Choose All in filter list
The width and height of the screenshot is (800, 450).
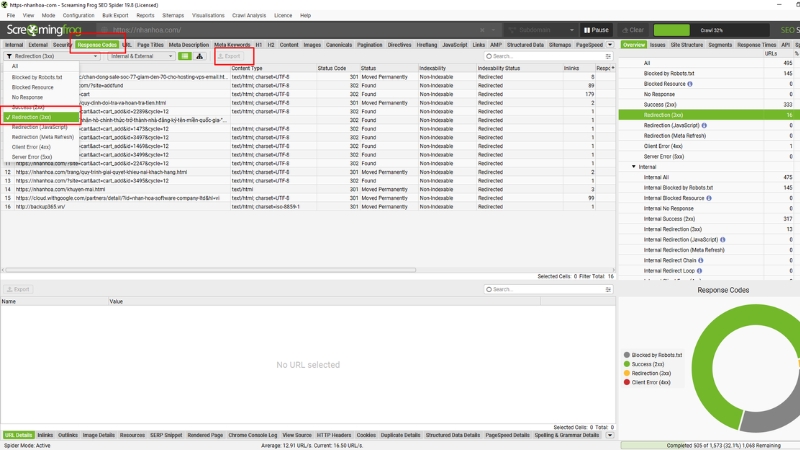pos(41,66)
